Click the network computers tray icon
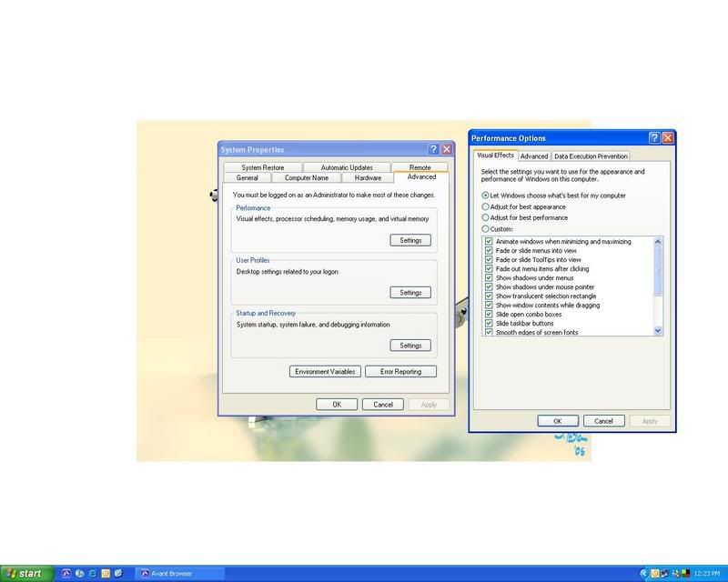The image size is (728, 582). [x=665, y=574]
